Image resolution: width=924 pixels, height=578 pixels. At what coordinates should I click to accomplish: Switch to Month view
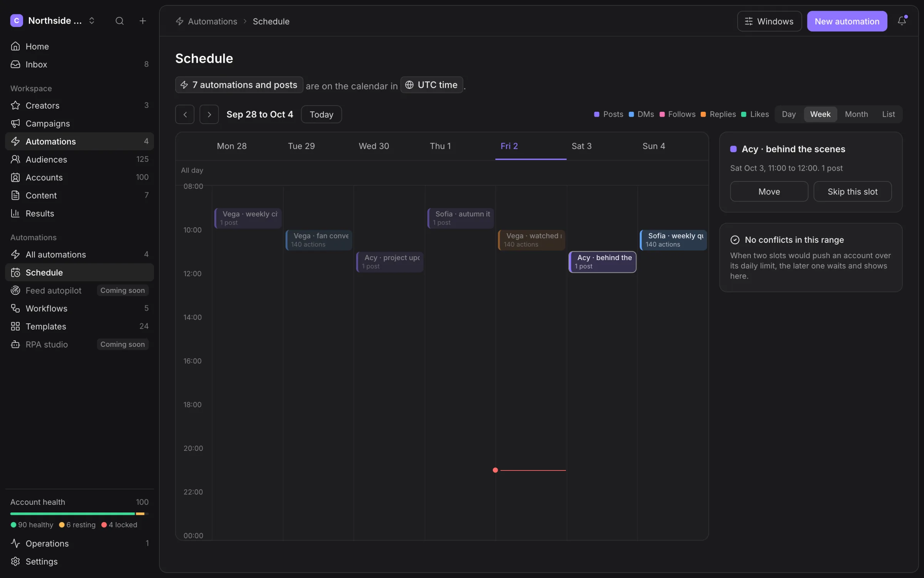pyautogui.click(x=856, y=114)
